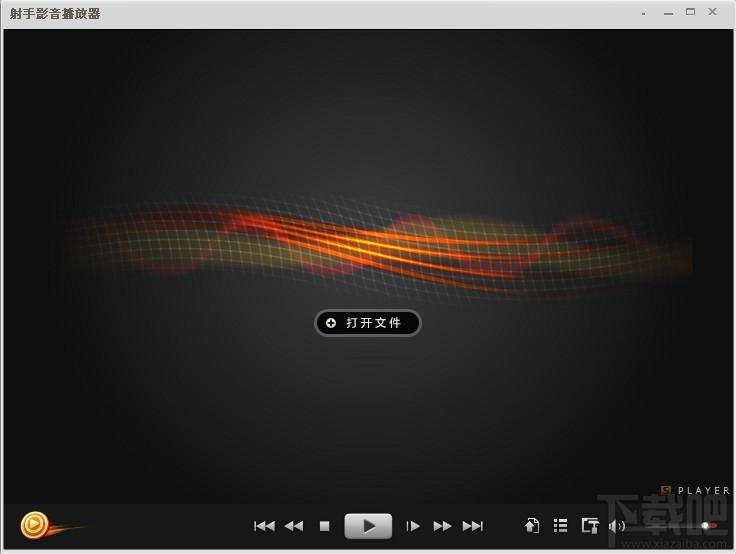The height and width of the screenshot is (554, 736).
Task: Minimize the player window
Action: point(668,14)
